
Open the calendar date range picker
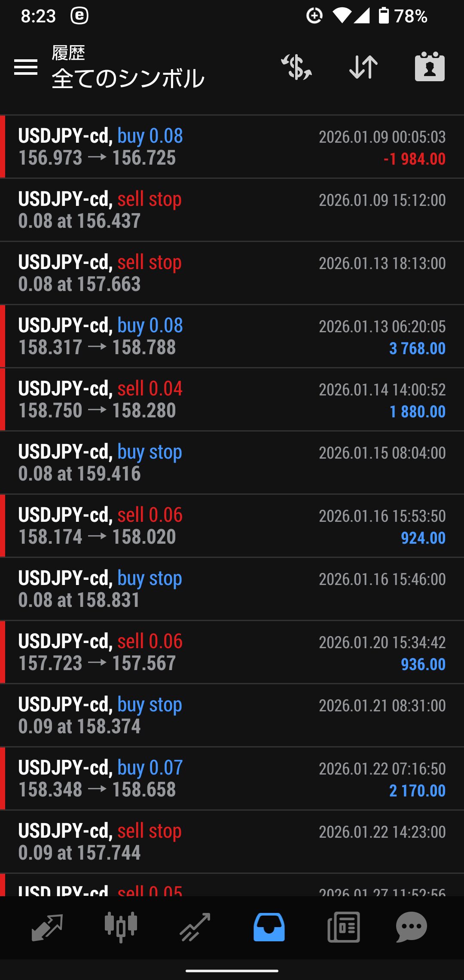click(x=430, y=67)
